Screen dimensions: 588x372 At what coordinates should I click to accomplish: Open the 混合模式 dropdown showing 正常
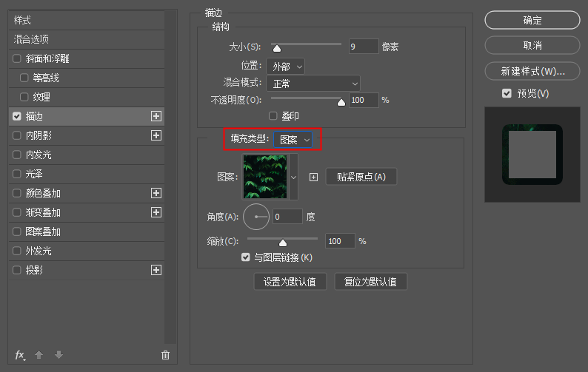tap(313, 84)
